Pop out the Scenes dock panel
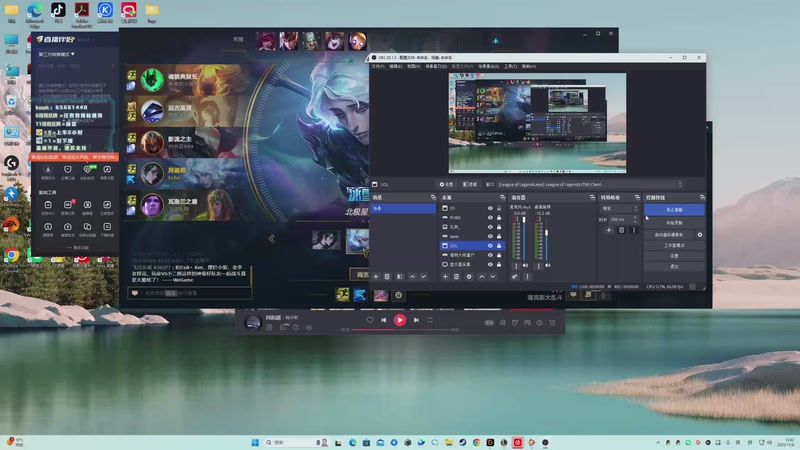Image resolution: width=800 pixels, height=450 pixels. click(x=433, y=197)
